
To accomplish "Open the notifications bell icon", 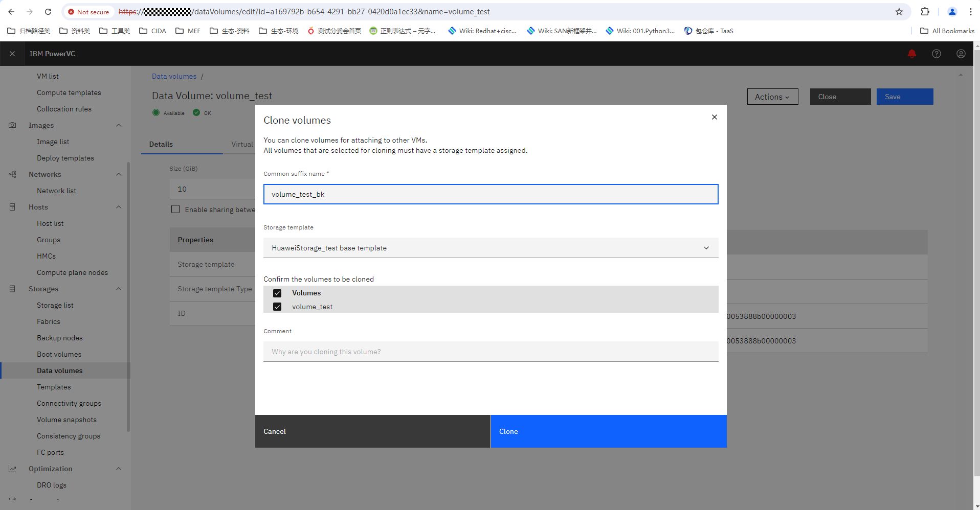I will click(911, 54).
